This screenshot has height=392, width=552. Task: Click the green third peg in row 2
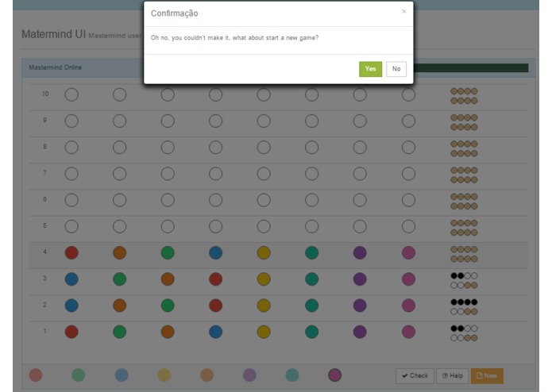click(168, 306)
